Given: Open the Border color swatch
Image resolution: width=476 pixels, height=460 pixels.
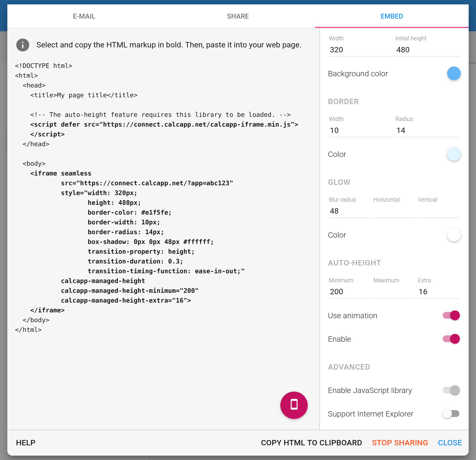Looking at the screenshot, I should click(x=454, y=154).
